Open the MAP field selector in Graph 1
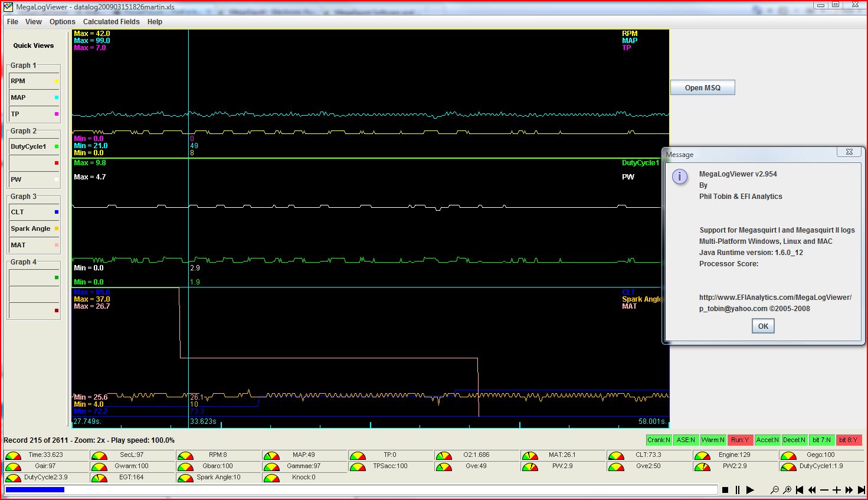Image resolution: width=868 pixels, height=500 pixels. coord(34,97)
